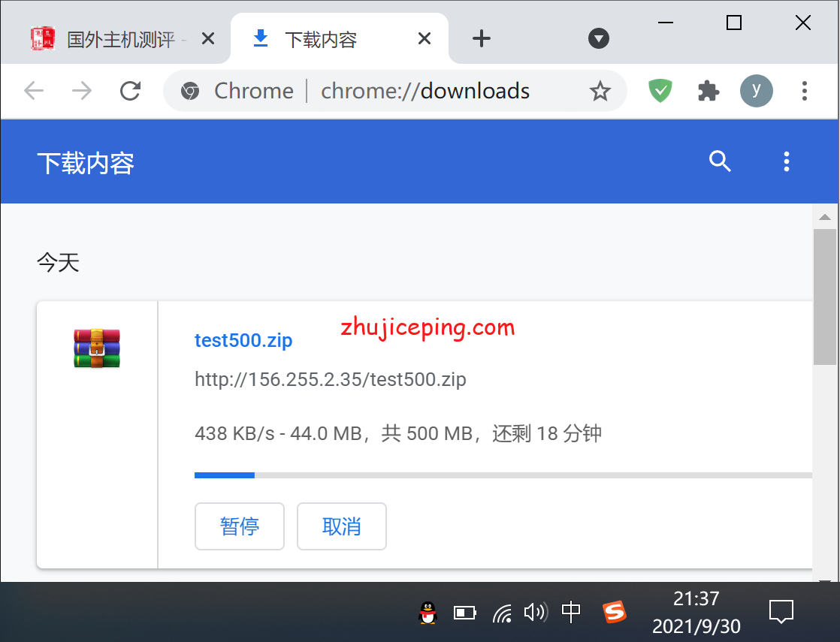Click the vertical scrollbar thumb
Viewport: 840px width, 642px height.
[825, 297]
